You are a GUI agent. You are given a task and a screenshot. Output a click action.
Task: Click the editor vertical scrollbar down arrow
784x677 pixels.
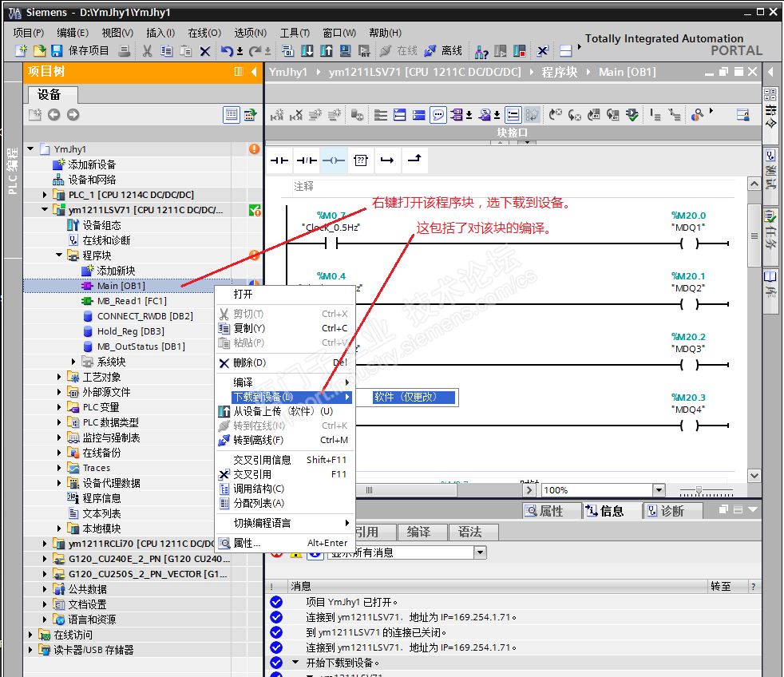pos(754,476)
